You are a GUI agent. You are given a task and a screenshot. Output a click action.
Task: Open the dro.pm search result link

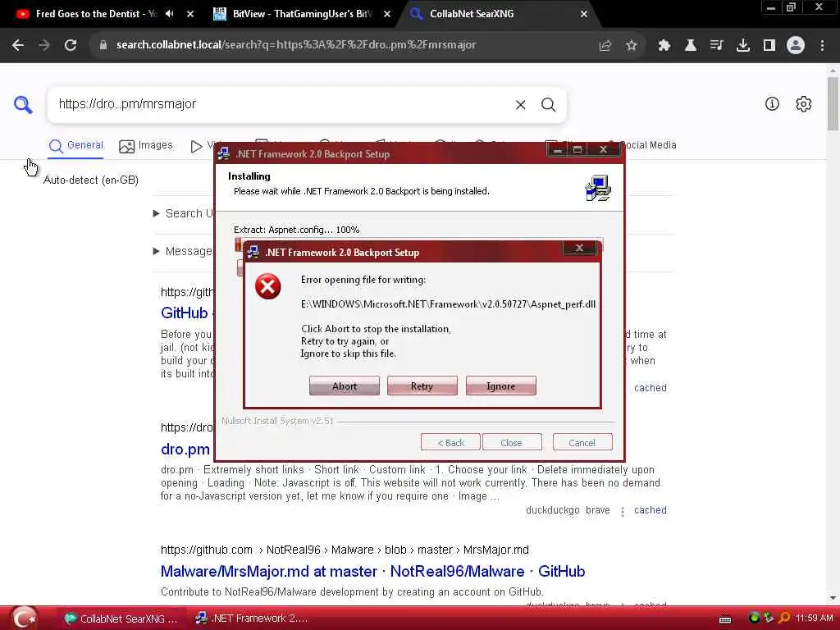coord(185,449)
